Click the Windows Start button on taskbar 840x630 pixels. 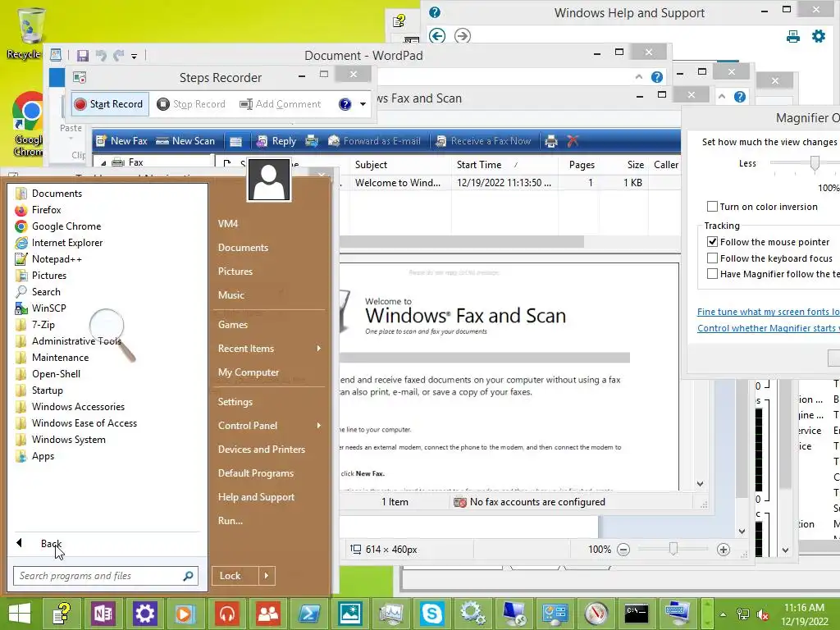(x=20, y=614)
